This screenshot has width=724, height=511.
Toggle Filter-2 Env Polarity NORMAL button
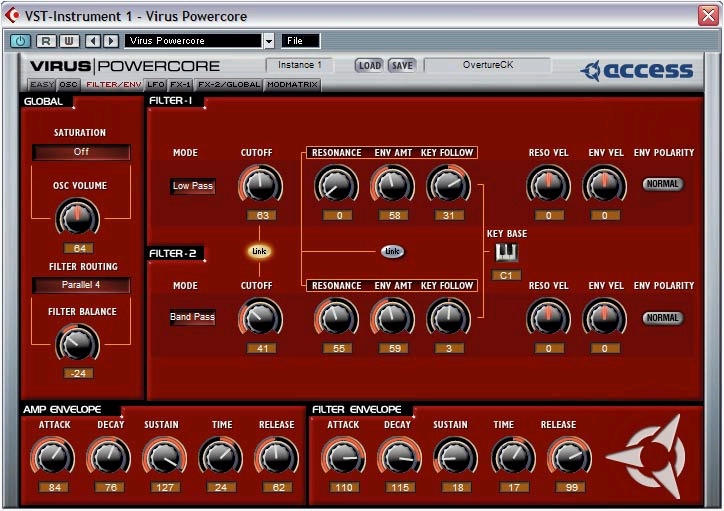(663, 318)
